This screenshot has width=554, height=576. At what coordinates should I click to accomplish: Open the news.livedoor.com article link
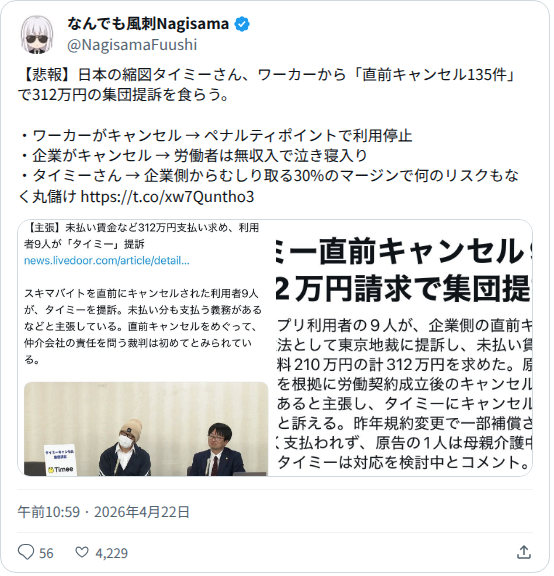(107, 262)
